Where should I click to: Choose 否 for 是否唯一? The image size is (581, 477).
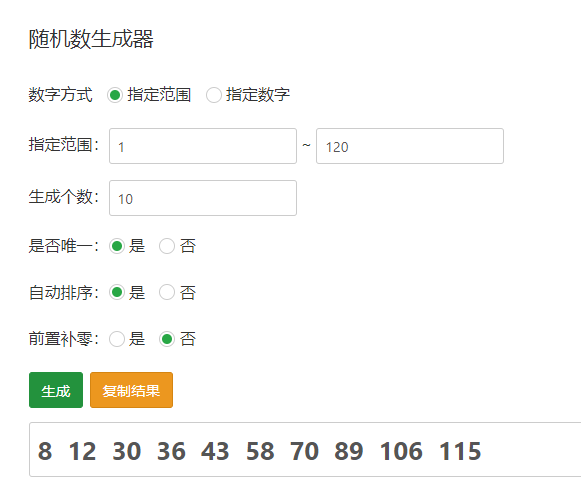pyautogui.click(x=167, y=246)
